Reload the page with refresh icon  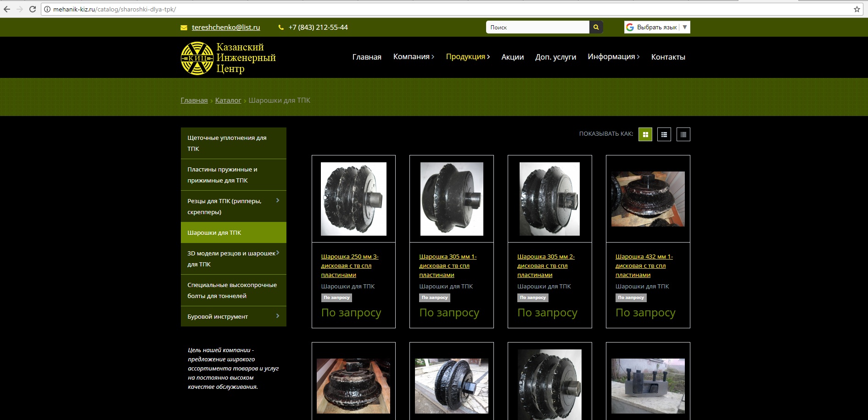pyautogui.click(x=33, y=9)
